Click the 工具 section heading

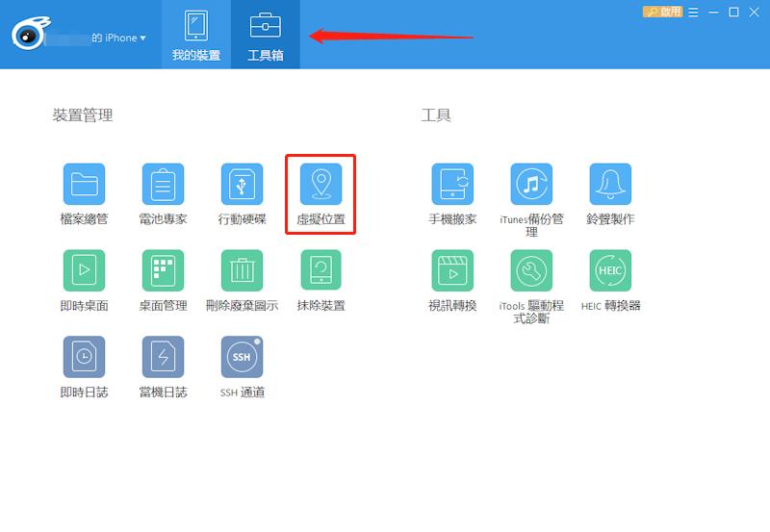436,114
